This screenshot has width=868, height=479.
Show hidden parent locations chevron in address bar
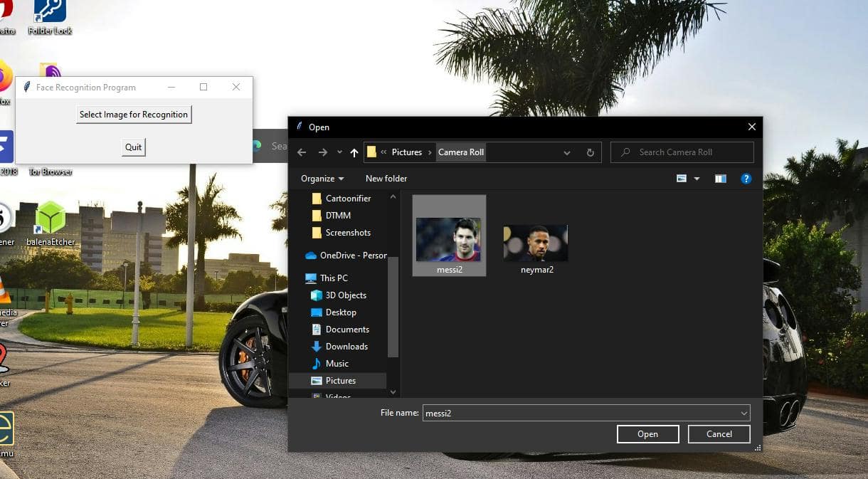click(x=384, y=152)
